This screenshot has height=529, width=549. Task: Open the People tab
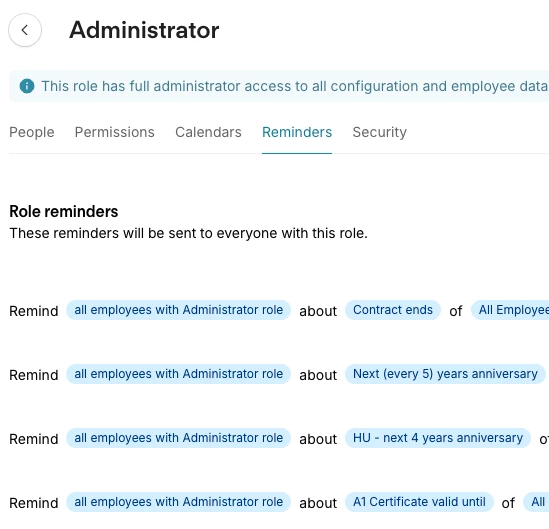coord(32,132)
